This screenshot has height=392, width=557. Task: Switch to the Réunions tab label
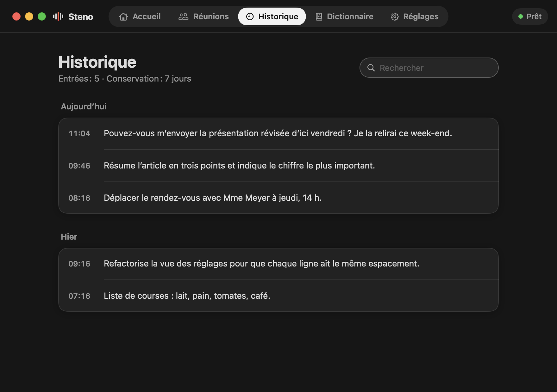(x=211, y=16)
